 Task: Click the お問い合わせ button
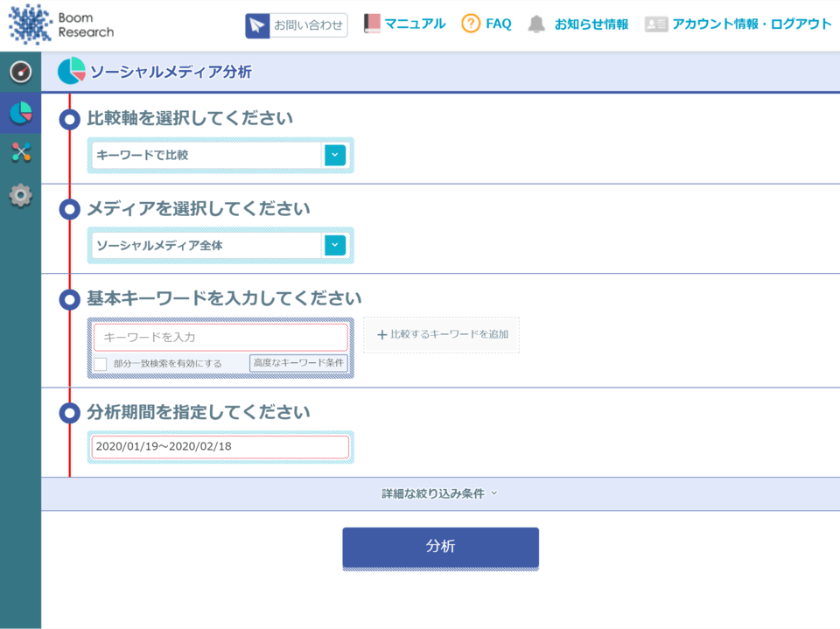click(297, 25)
